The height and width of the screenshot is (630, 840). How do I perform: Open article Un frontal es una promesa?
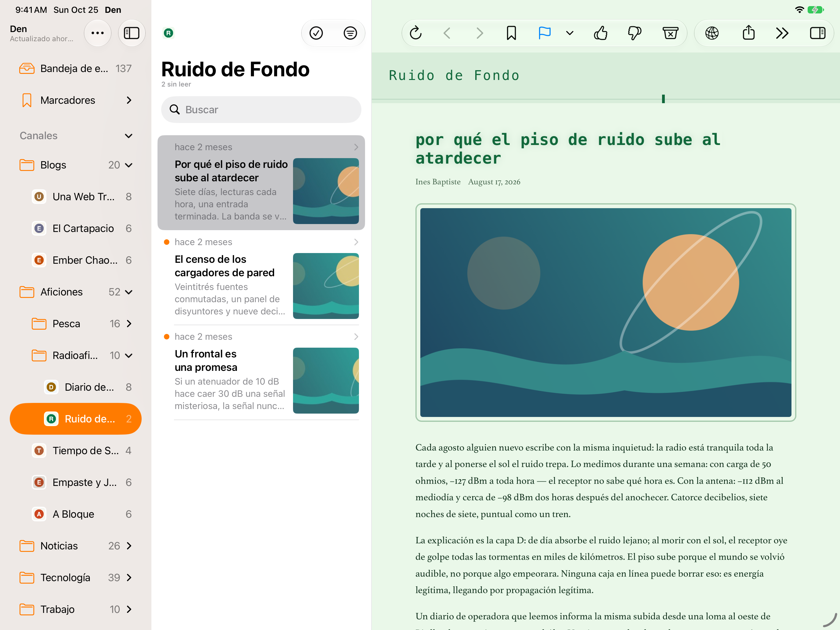pyautogui.click(x=261, y=373)
